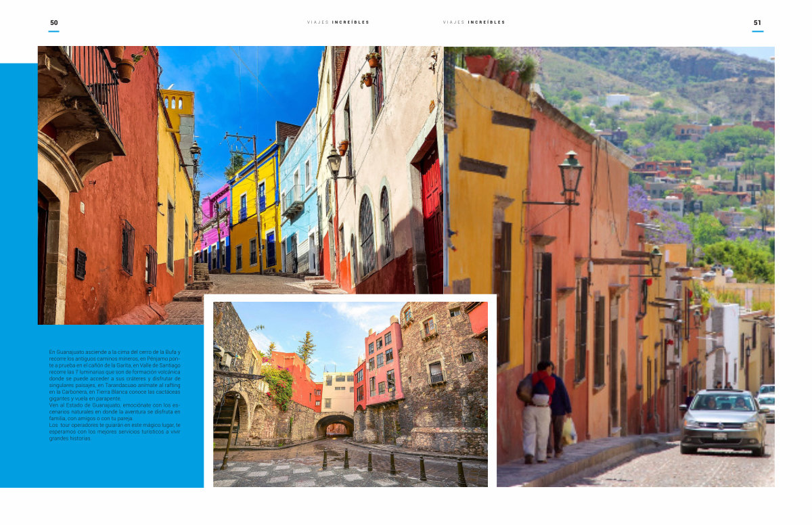Select the stone tunnel arch in center photo
This screenshot has height=525, width=812.
[335, 426]
